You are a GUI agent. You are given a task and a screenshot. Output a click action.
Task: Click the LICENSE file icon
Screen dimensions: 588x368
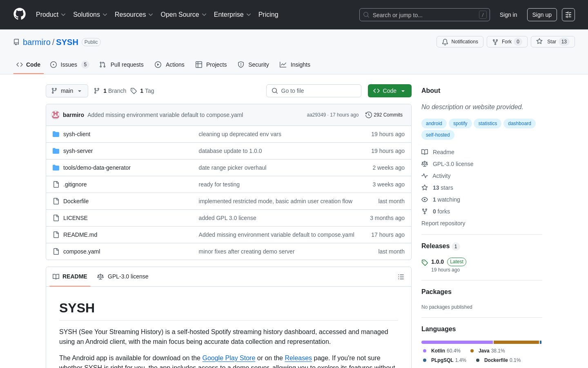click(56, 218)
